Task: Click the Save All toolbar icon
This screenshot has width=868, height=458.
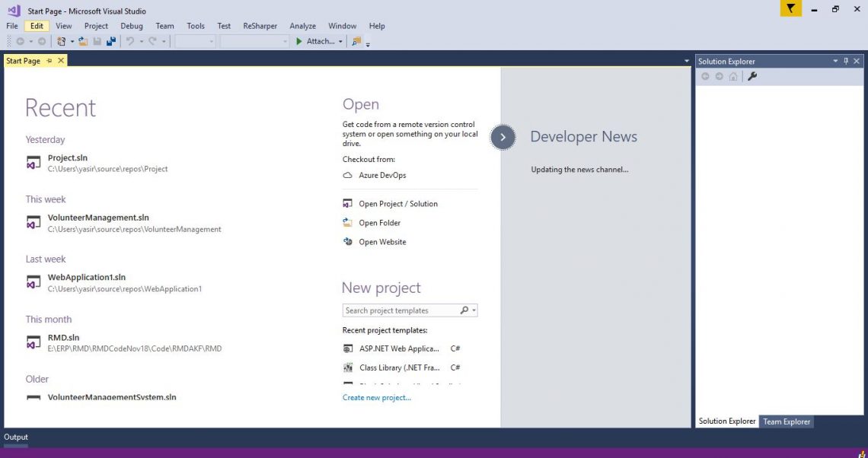Action: [x=111, y=42]
